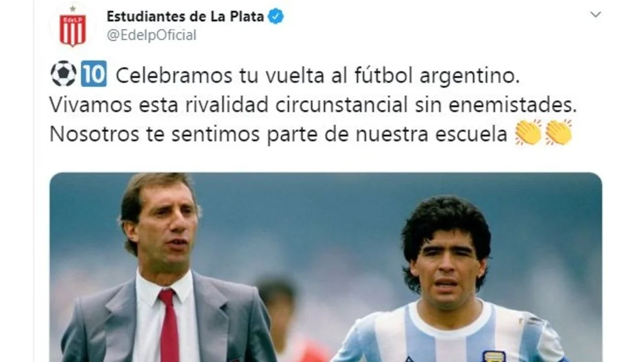Open the tweet options chevron menu

pos(595,15)
